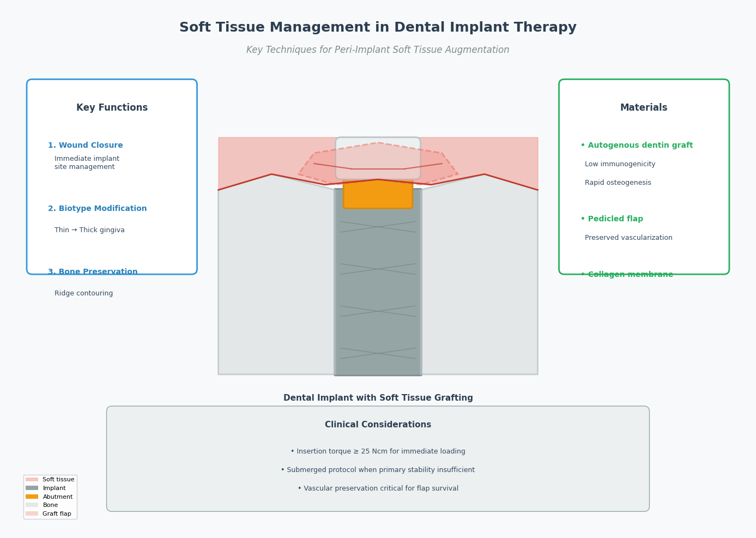The width and height of the screenshot is (756, 538).
Task: Click the 'Soft tissue' legend label
Action: pyautogui.click(x=58, y=480)
